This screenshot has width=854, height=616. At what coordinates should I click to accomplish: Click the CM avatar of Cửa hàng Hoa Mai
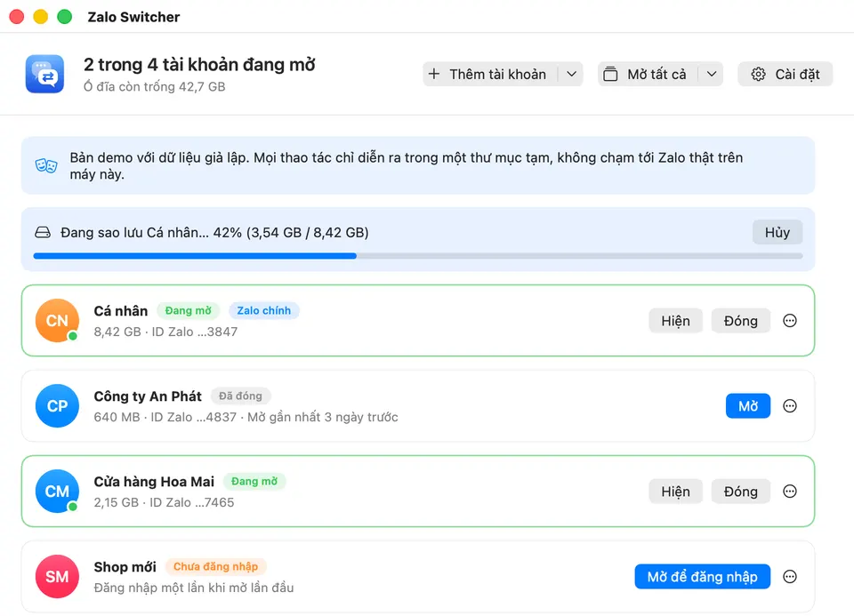point(57,492)
